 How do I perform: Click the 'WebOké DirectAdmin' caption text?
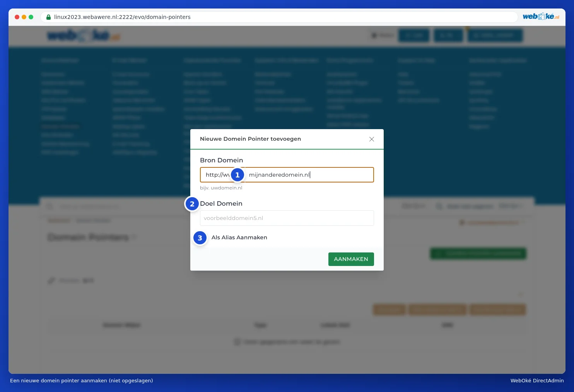click(537, 381)
